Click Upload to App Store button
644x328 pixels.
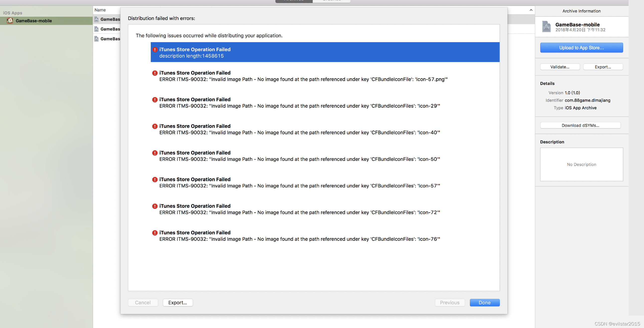pyautogui.click(x=581, y=48)
